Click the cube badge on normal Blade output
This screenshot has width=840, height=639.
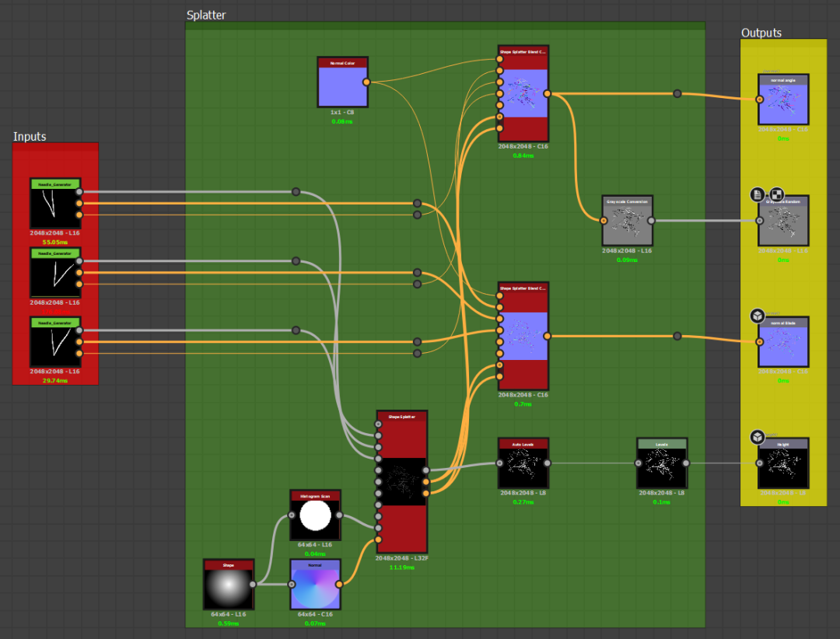tap(757, 316)
